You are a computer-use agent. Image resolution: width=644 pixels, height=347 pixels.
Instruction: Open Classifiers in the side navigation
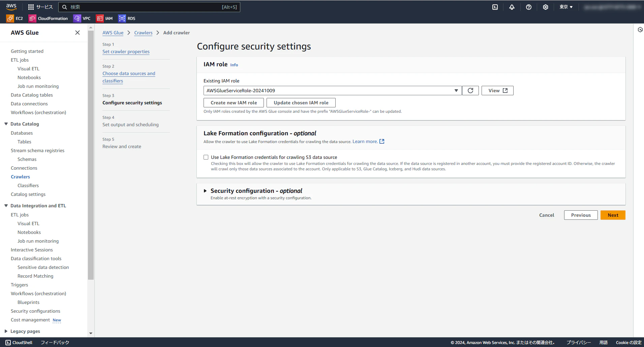coord(28,185)
